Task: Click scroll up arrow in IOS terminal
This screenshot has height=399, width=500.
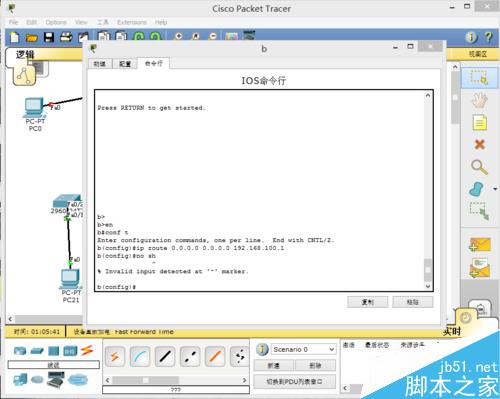Action: [x=428, y=96]
